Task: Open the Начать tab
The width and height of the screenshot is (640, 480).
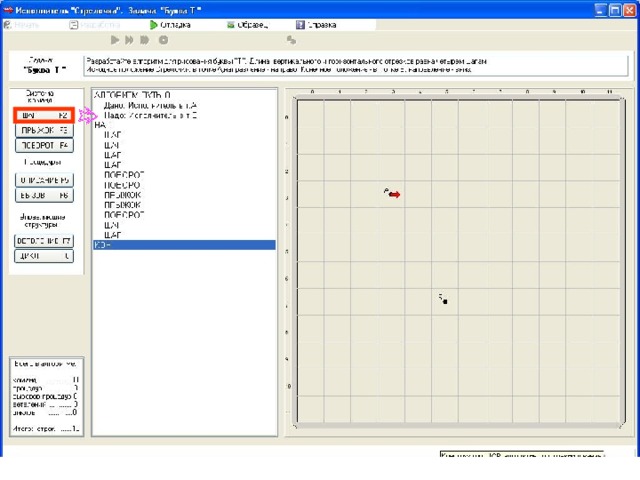Action: [22, 25]
